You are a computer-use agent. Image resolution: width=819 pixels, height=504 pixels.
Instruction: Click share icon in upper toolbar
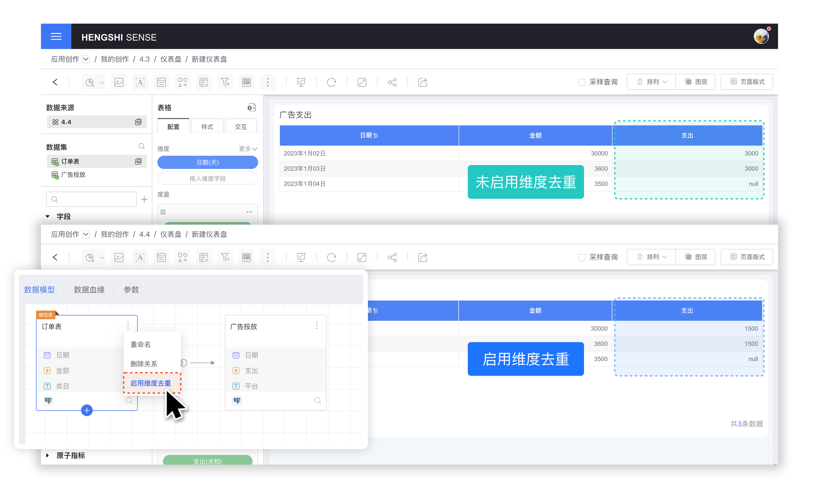click(x=392, y=82)
